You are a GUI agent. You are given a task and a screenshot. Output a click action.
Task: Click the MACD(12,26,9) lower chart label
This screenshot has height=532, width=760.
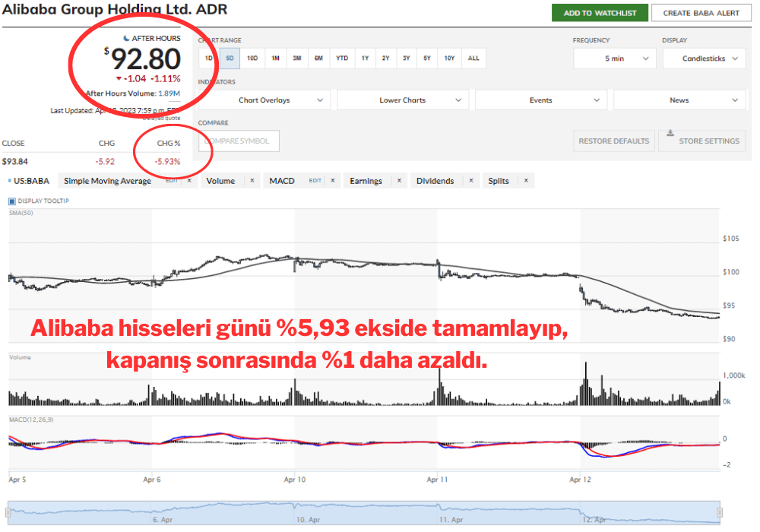tap(31, 420)
